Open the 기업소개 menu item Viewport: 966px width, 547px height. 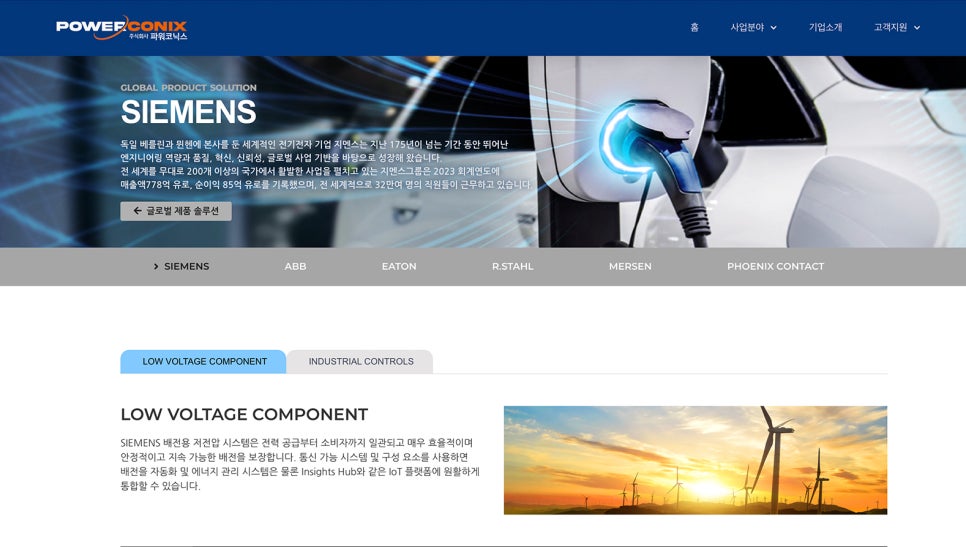click(825, 27)
